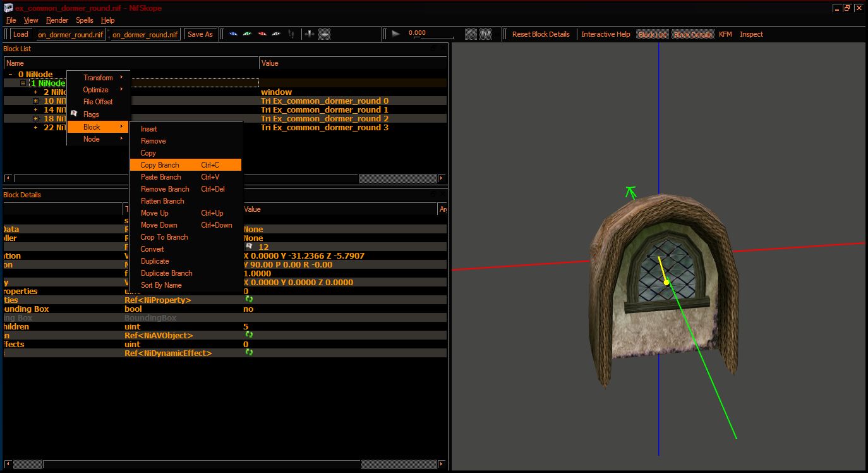Click the refresh icon in the Ref<NiAVObject> row
Viewport: 868px width, 473px height.
(249, 335)
